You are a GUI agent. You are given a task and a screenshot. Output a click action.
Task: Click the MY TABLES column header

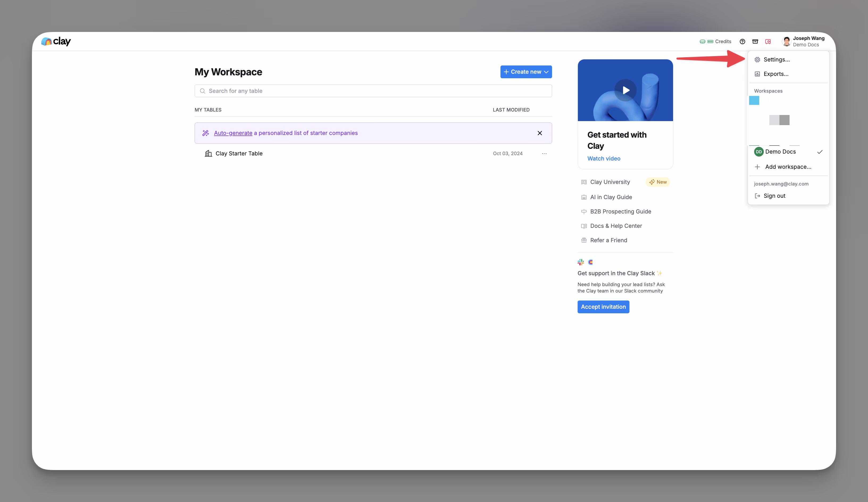(x=208, y=110)
